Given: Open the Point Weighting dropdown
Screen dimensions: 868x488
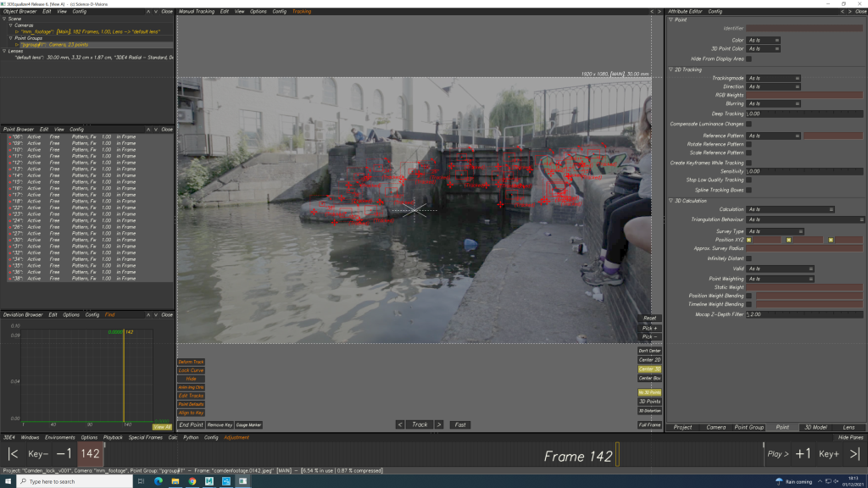Looking at the screenshot, I should 780,279.
